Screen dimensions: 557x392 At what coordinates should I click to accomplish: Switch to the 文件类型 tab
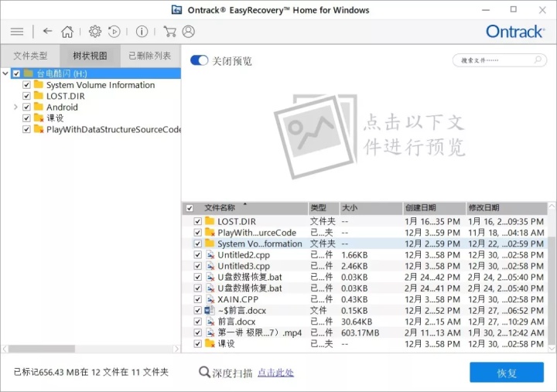(x=30, y=56)
